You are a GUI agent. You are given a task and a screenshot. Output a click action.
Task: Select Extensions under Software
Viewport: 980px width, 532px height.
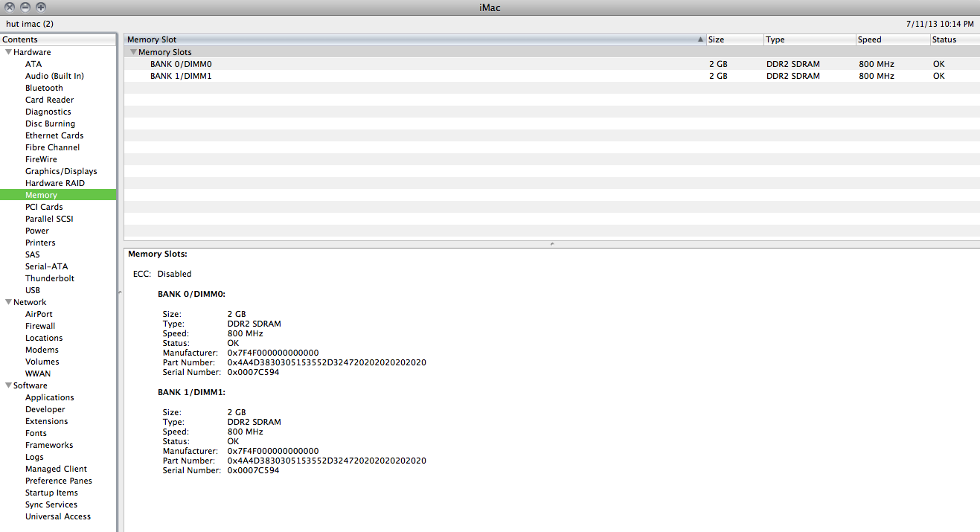(x=46, y=421)
